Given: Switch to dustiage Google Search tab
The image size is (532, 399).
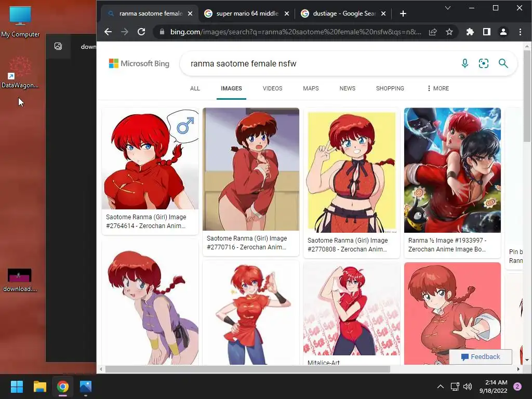Looking at the screenshot, I should (x=343, y=14).
